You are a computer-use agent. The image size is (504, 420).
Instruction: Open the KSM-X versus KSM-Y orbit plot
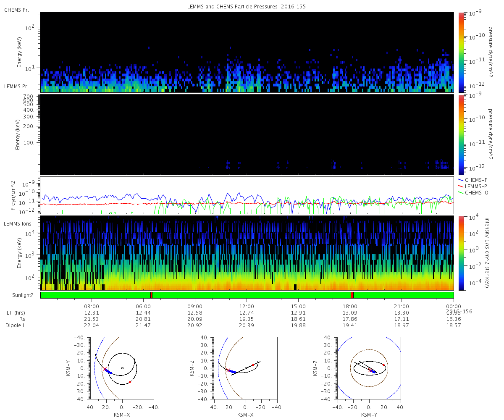point(122,368)
